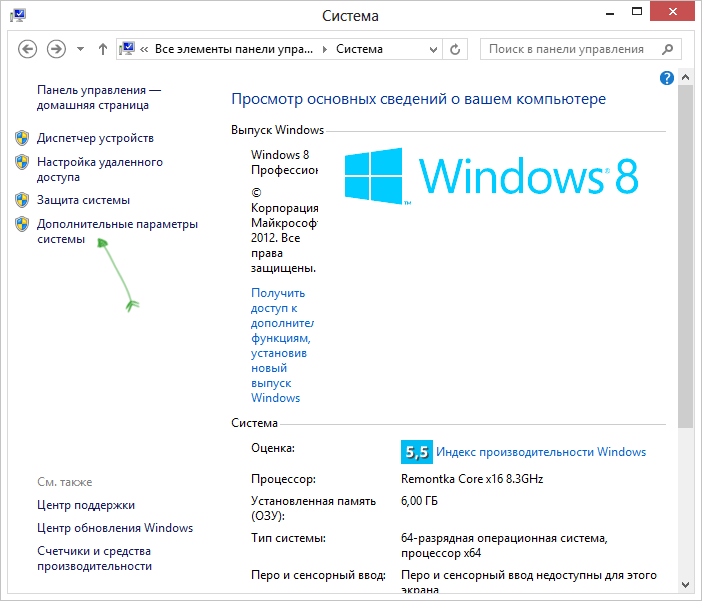Select the Remontka Core x16 8.3GHz text
702x601 pixels.
(x=472, y=479)
